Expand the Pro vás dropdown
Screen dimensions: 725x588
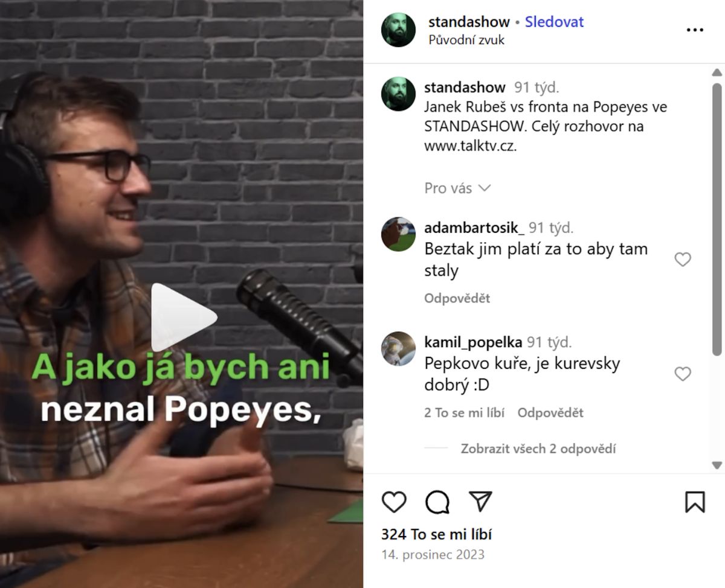coord(458,188)
